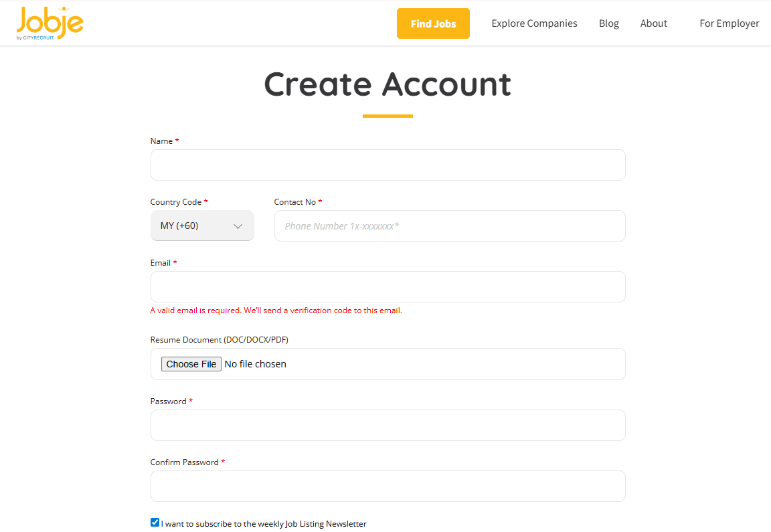Click the Country Code label
Image resolution: width=771 pixels, height=532 pixels.
click(x=176, y=202)
